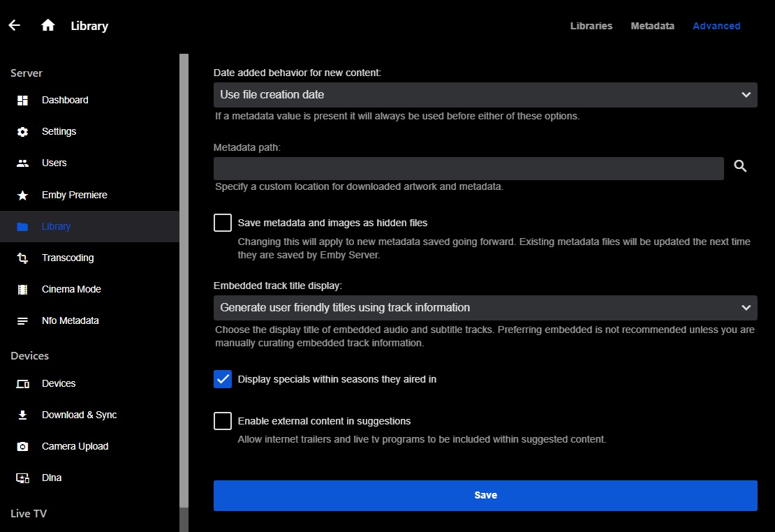Select the Transcoding sidebar icon
775x532 pixels.
(x=22, y=258)
